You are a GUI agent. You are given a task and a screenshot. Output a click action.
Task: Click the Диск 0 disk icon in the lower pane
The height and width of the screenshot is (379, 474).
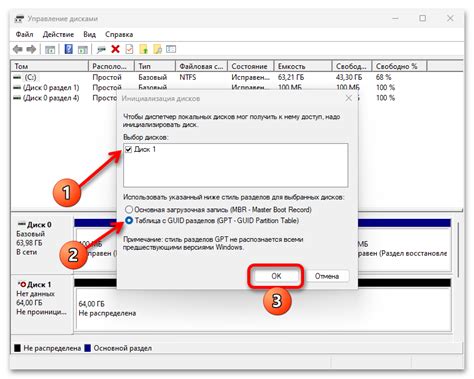point(21,224)
